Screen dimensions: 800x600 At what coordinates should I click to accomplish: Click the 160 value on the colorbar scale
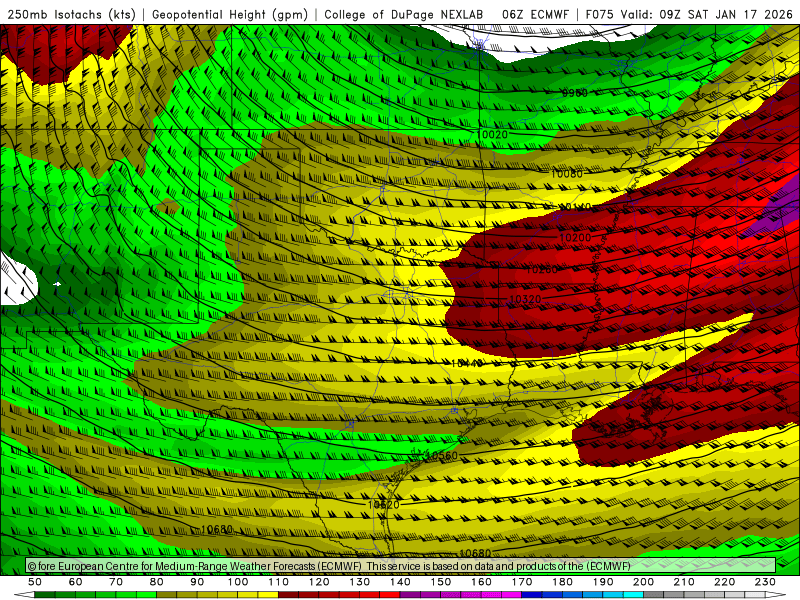pos(481,582)
